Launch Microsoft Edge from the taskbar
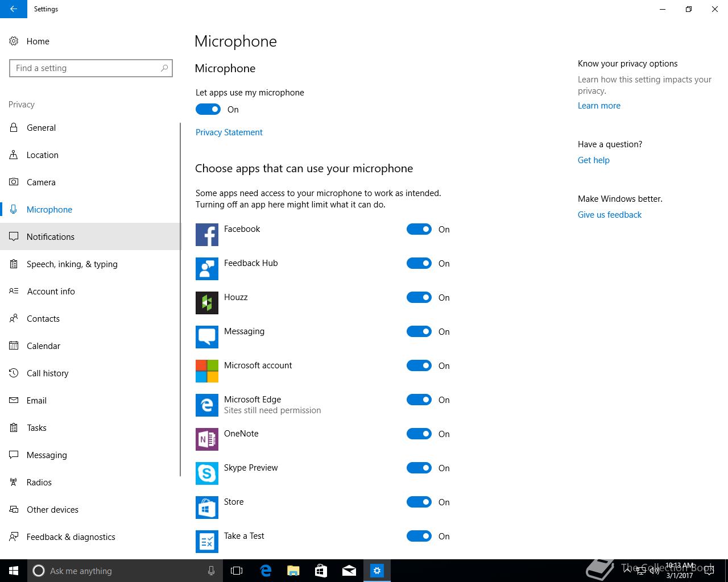The image size is (728, 582). pyautogui.click(x=266, y=571)
